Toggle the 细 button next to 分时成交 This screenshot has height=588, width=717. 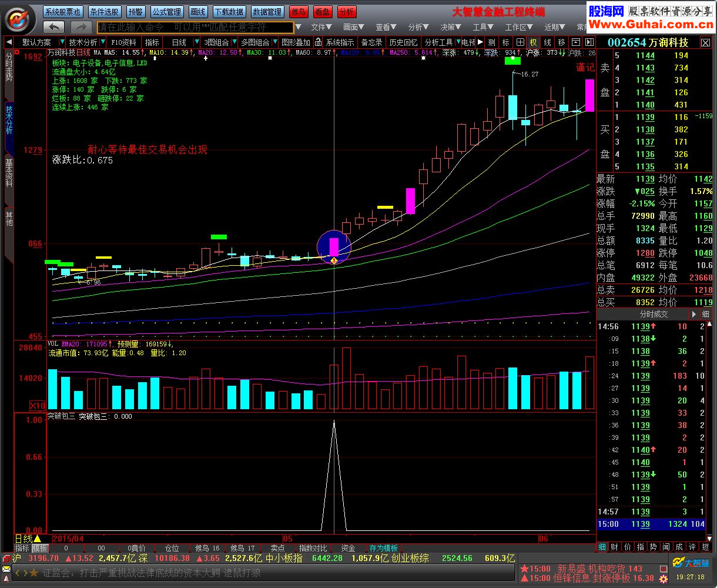click(705, 314)
